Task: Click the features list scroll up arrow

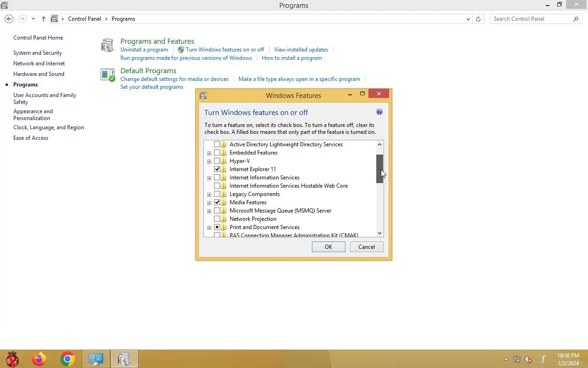Action: (x=379, y=144)
